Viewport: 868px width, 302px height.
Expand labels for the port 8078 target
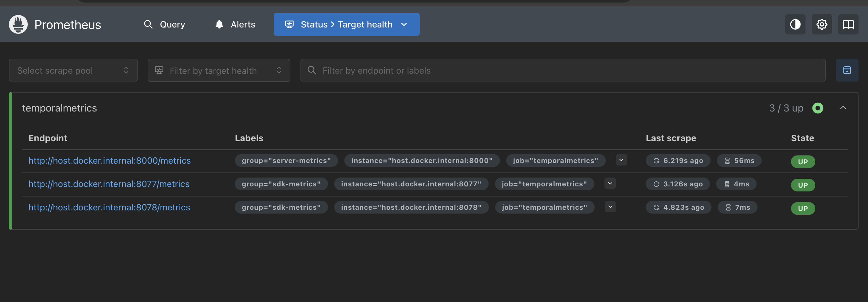610,207
